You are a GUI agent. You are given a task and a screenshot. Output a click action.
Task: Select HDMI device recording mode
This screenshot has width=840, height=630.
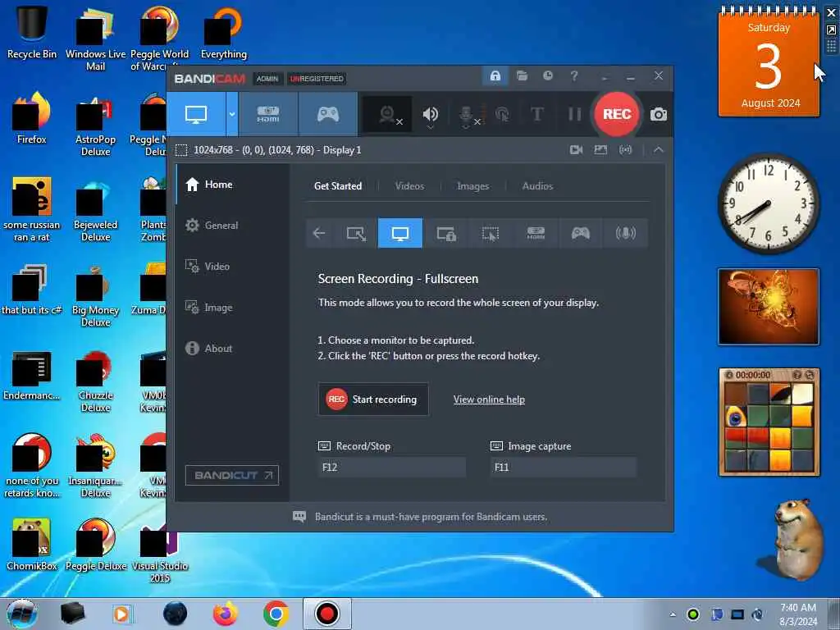pos(268,114)
